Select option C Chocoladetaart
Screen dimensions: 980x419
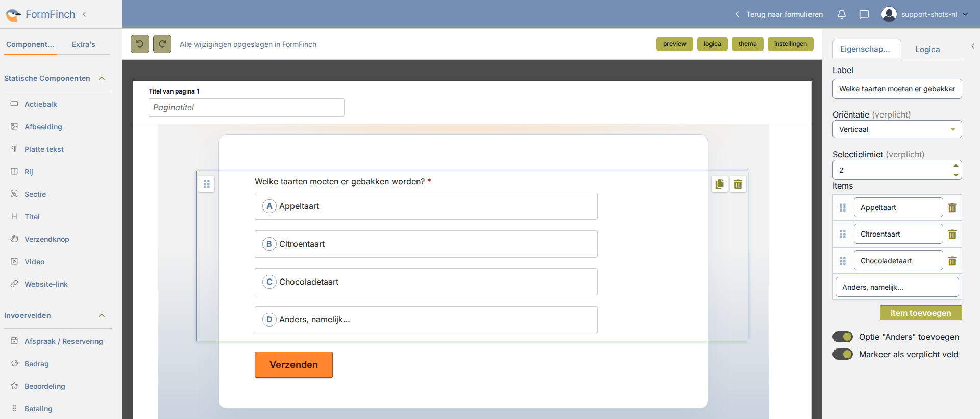coord(426,282)
